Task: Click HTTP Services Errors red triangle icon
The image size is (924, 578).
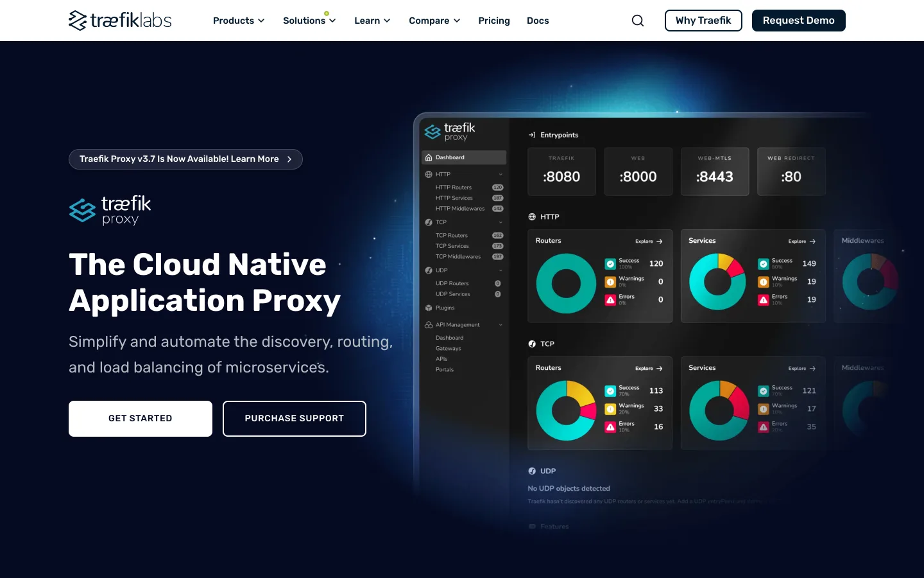Action: tap(764, 300)
